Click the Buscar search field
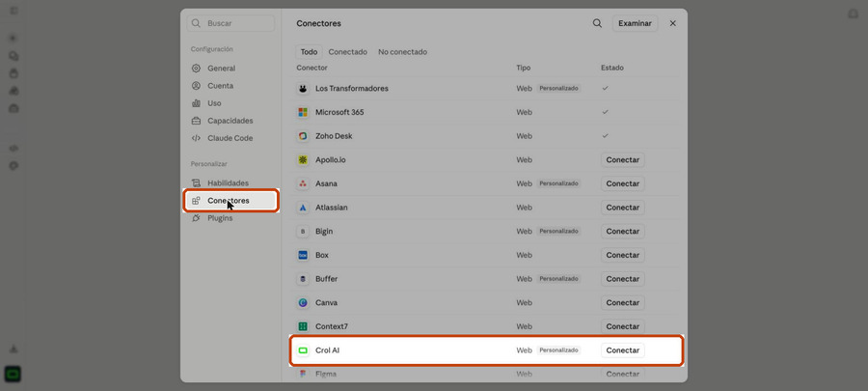Viewport: 868px width, 391px height. pyautogui.click(x=231, y=23)
